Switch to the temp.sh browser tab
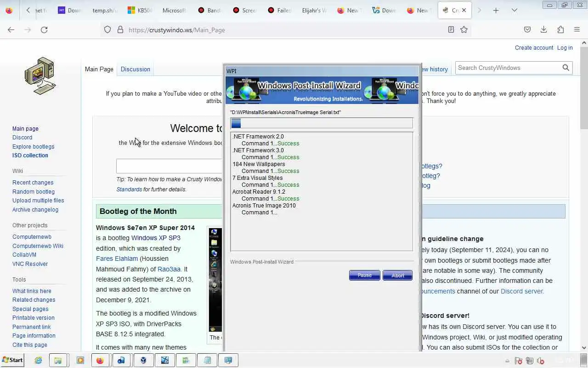The height and width of the screenshot is (368, 588). 104,10
